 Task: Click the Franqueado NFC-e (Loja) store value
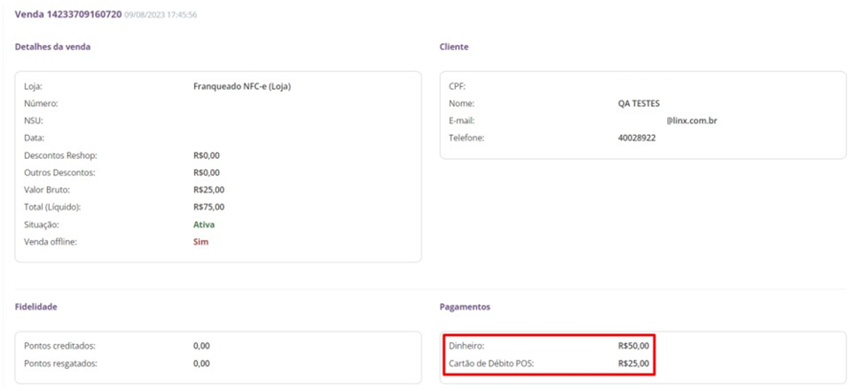click(x=242, y=87)
